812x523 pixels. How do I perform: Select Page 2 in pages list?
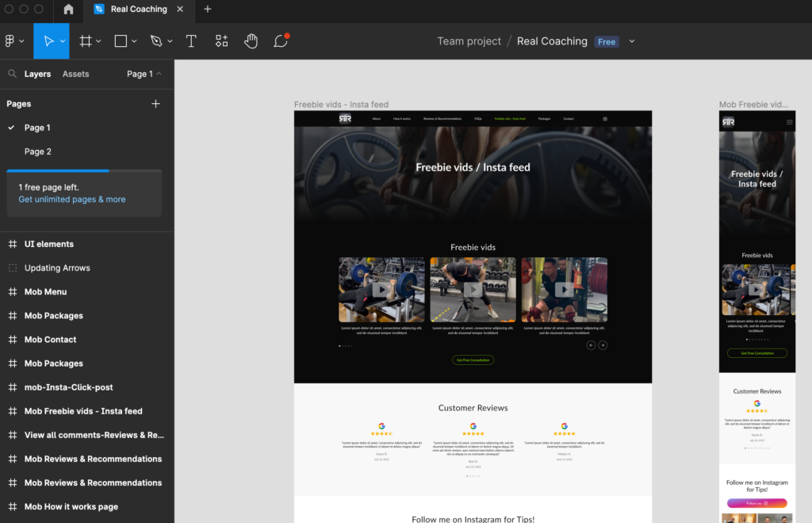38,152
